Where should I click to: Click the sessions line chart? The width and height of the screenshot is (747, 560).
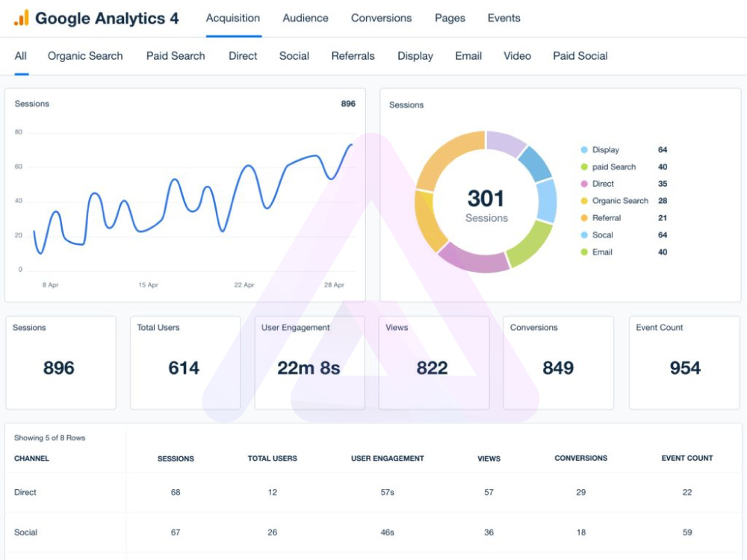[193, 199]
